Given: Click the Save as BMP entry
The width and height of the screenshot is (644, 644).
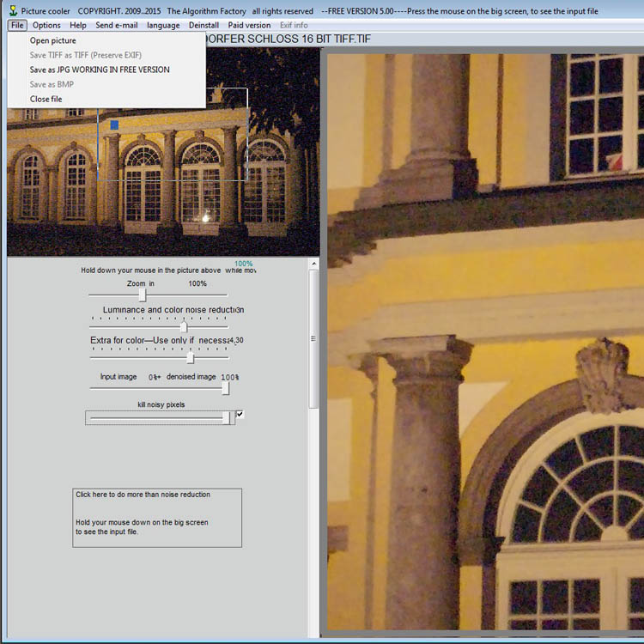Looking at the screenshot, I should [x=106, y=84].
